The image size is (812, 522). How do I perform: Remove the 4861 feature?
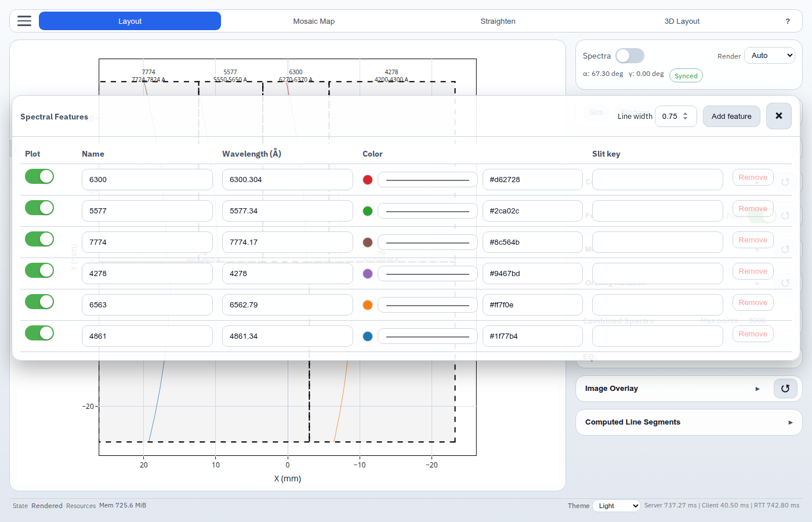click(x=753, y=334)
